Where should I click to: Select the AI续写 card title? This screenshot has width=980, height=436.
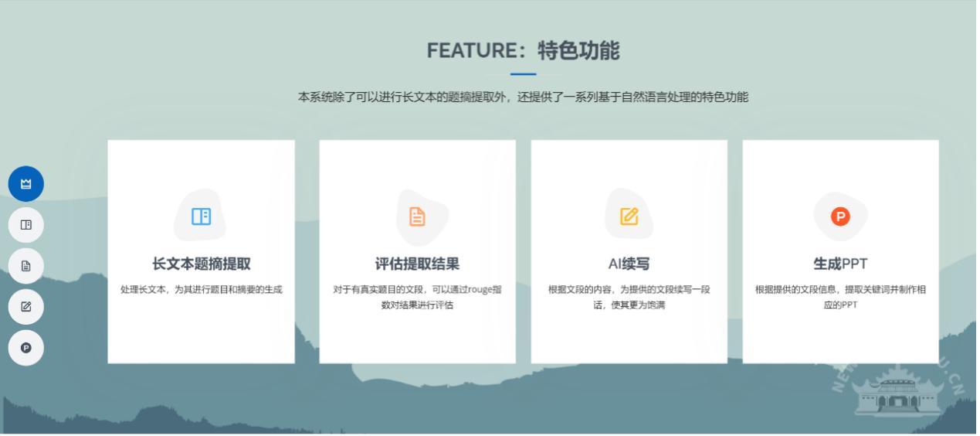click(x=629, y=264)
